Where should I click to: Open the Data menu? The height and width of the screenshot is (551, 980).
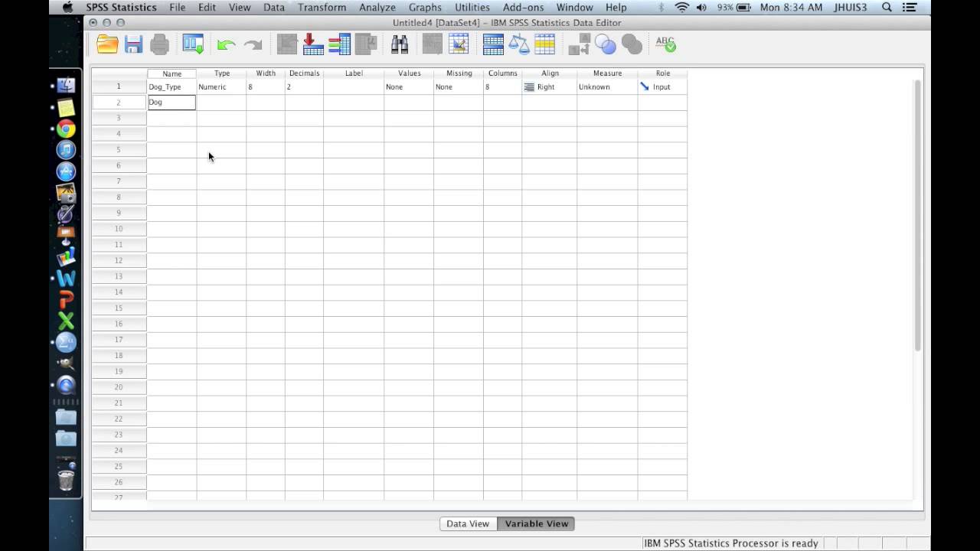pos(273,7)
